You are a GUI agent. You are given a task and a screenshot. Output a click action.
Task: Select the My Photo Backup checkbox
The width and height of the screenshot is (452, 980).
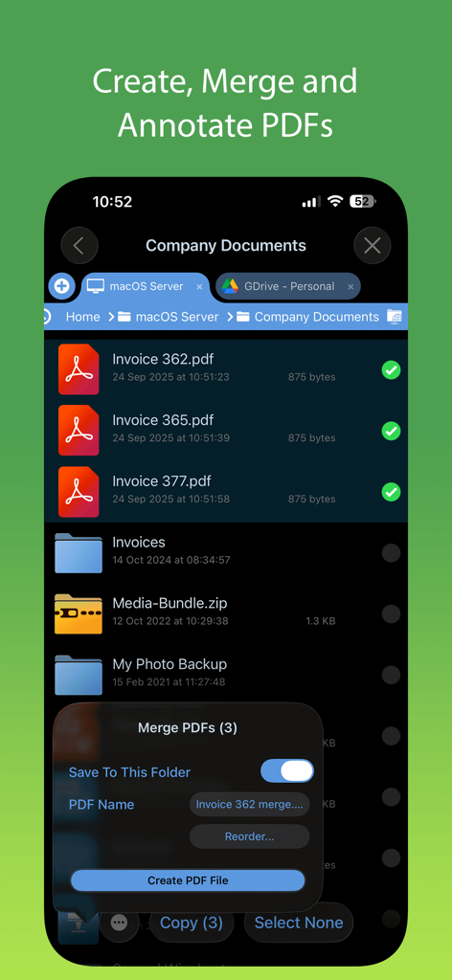[x=391, y=675]
